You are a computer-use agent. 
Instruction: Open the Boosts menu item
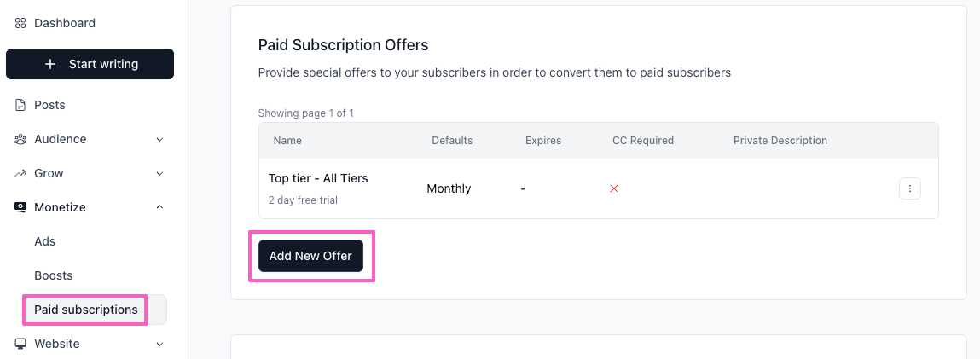coord(54,275)
